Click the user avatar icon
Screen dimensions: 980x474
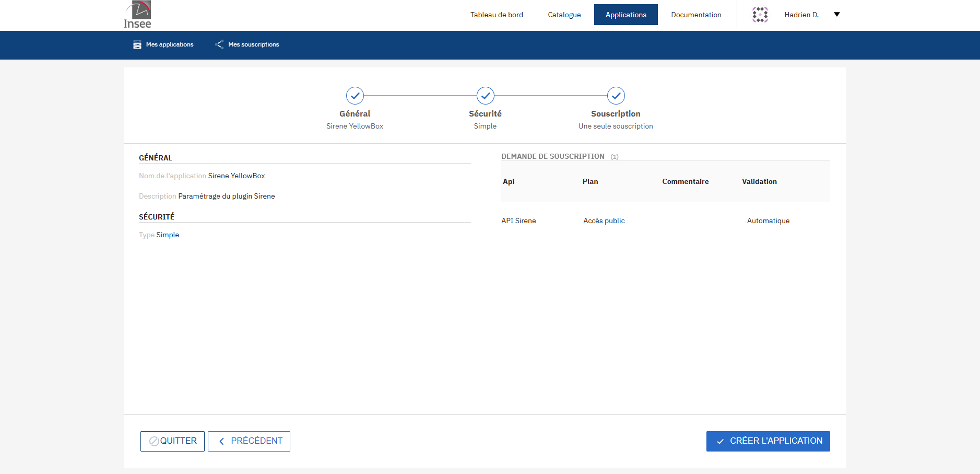point(760,15)
